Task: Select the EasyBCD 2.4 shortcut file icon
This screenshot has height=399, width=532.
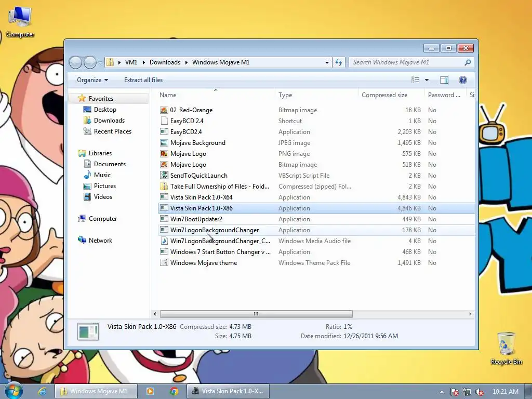Action: [164, 121]
